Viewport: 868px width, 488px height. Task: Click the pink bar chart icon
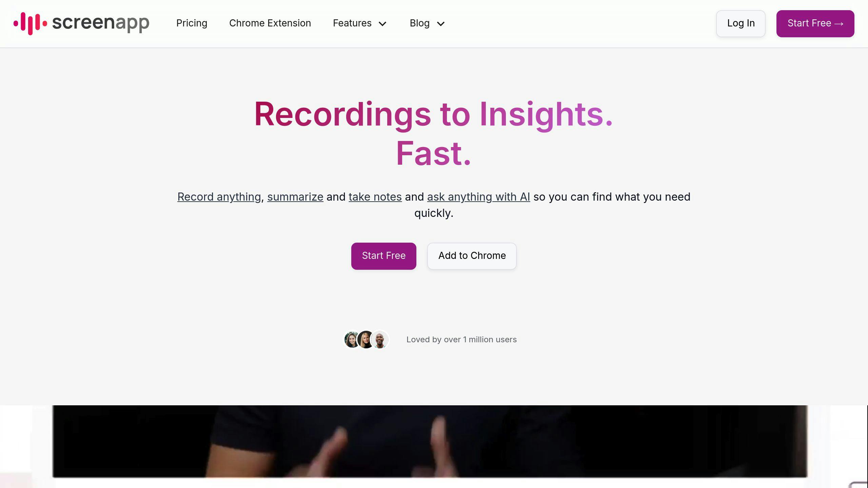click(x=27, y=23)
